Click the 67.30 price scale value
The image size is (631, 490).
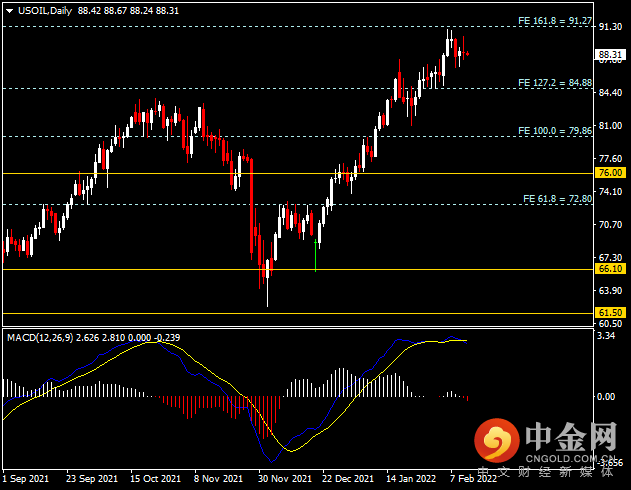pos(610,257)
